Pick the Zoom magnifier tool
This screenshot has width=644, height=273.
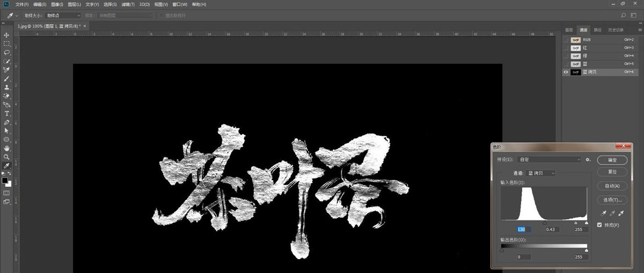[7, 157]
